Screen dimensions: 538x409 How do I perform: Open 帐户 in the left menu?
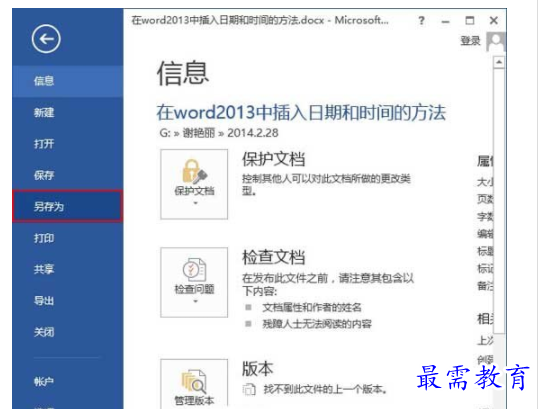pyautogui.click(x=68, y=381)
